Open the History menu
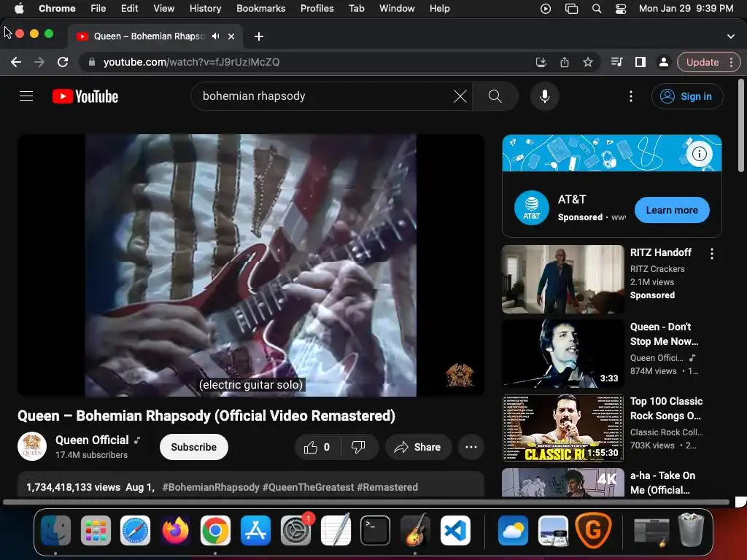 [x=205, y=9]
